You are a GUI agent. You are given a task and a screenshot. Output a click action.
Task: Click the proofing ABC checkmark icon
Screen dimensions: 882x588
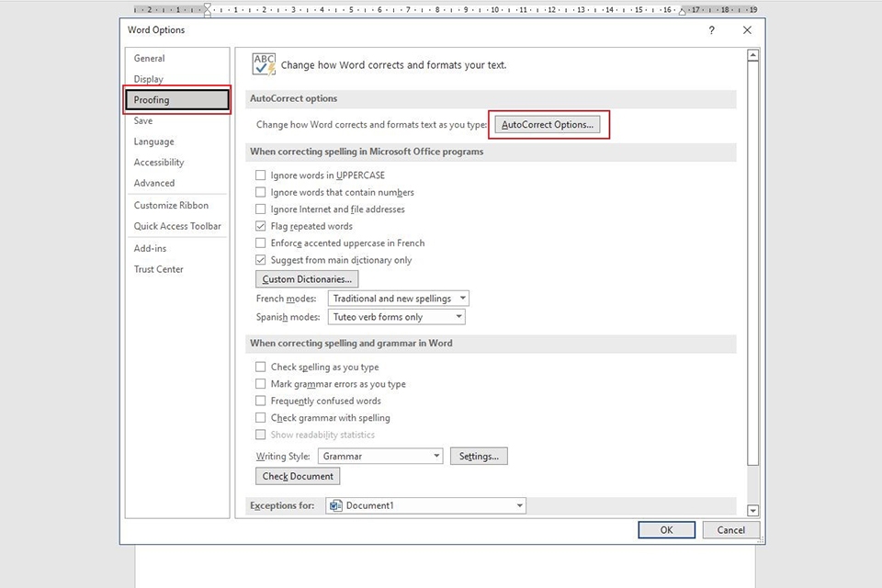click(264, 64)
